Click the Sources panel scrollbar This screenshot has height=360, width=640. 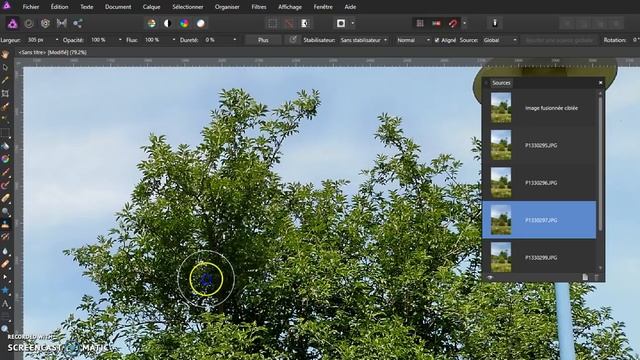click(600, 163)
